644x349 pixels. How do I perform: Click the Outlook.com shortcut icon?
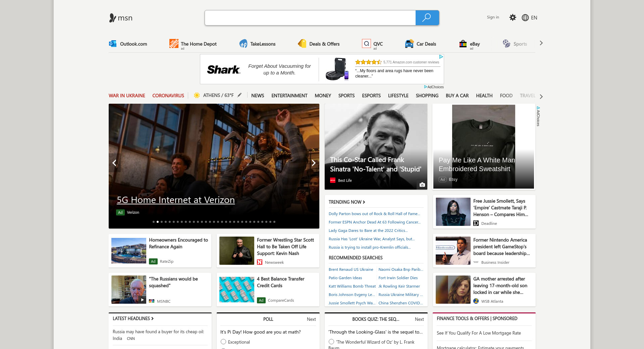click(113, 44)
